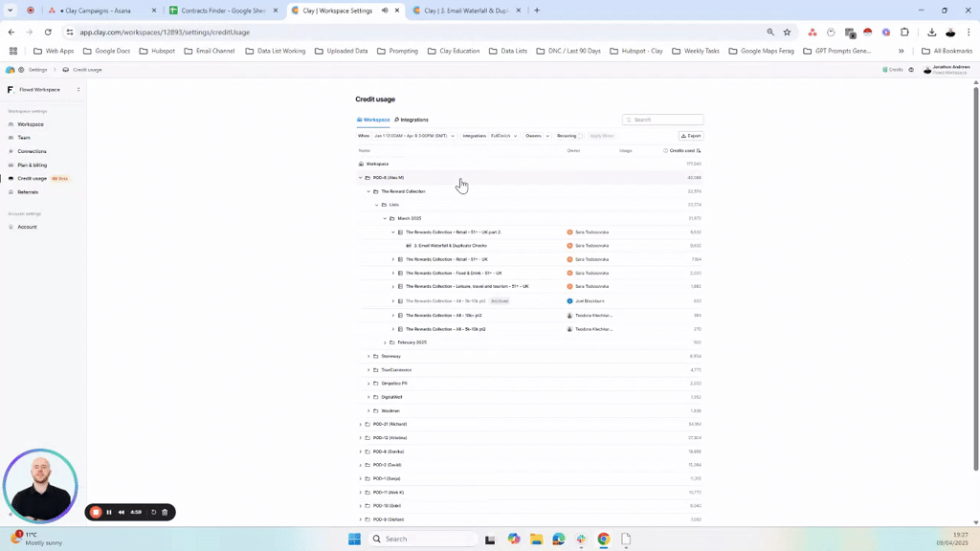Open the Flowd Workspace switcher
Viewport: 980px width, 551px height.
pos(43,90)
